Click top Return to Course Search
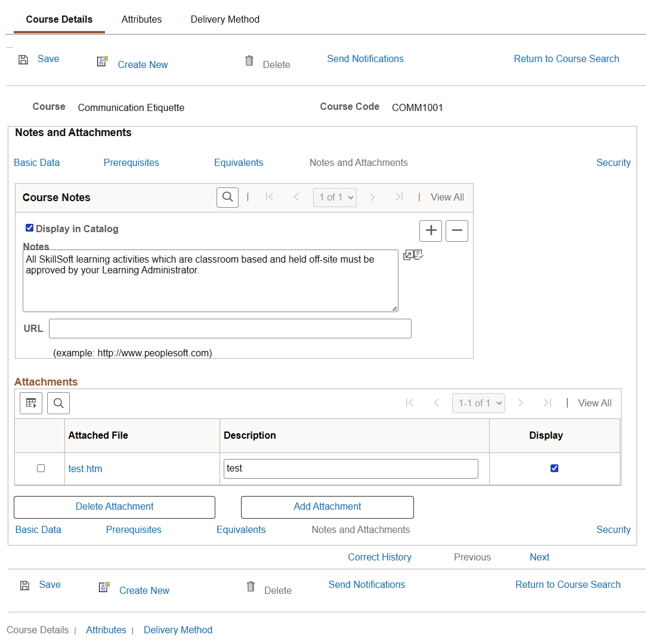The height and width of the screenshot is (644, 646). pos(567,59)
